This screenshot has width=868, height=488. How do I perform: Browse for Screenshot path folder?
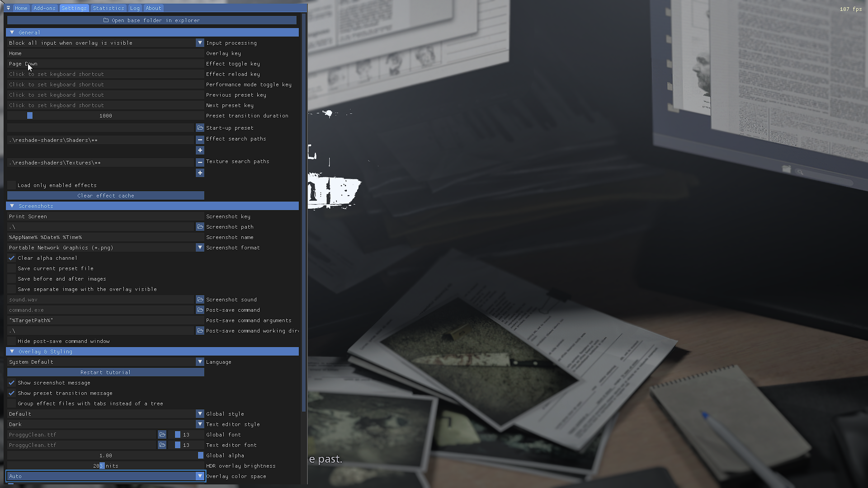point(200,226)
